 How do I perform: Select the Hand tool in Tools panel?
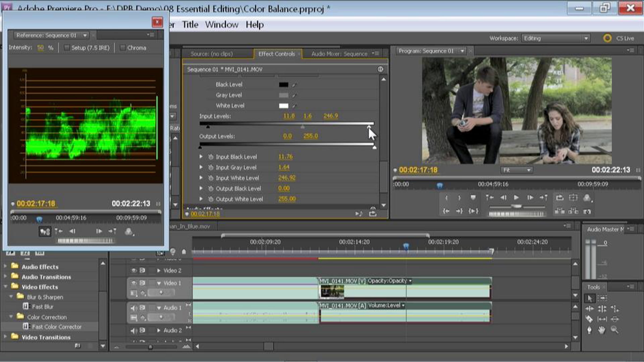[x=601, y=330]
